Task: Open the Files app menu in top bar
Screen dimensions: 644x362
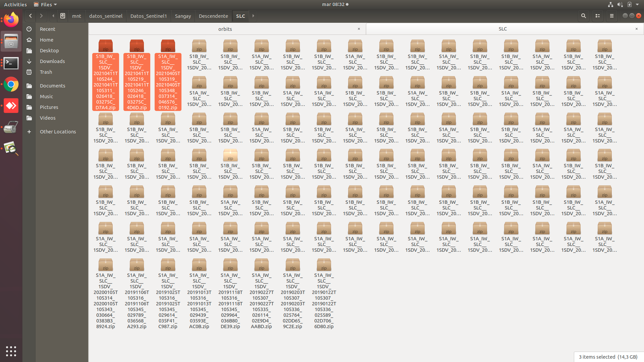Action: coord(46,4)
